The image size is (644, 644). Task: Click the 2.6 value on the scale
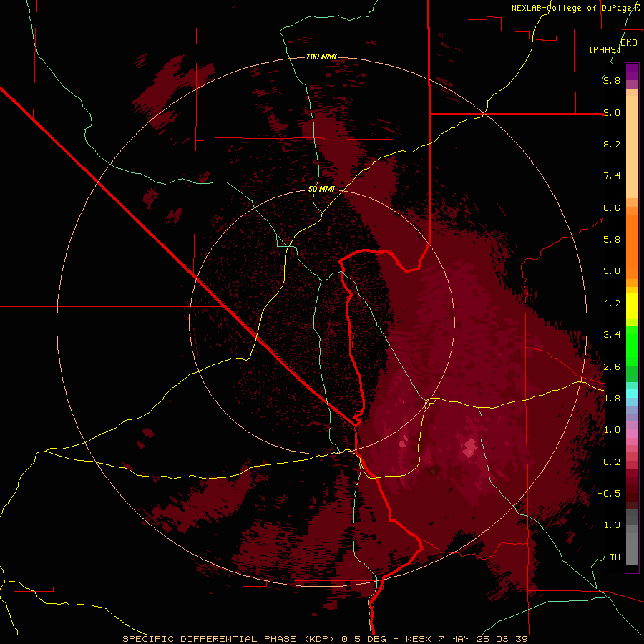point(612,367)
